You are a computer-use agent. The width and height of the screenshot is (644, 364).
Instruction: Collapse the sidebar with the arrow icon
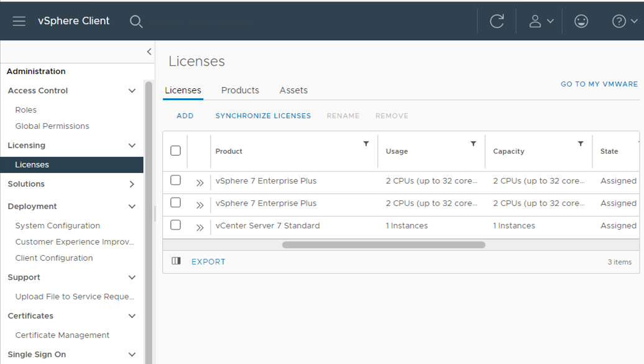149,52
